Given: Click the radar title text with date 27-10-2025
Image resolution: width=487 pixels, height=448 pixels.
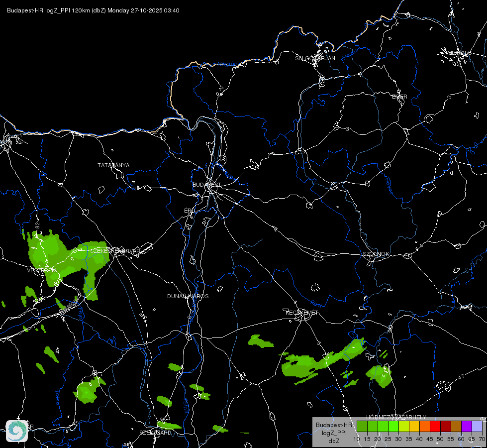Looking at the screenshot, I should click(x=93, y=10).
